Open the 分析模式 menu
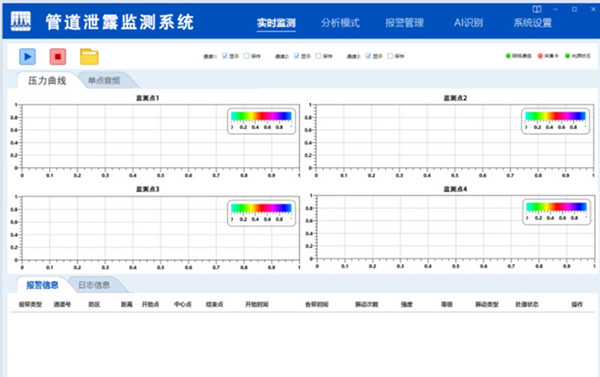The image size is (600, 377). [x=340, y=23]
